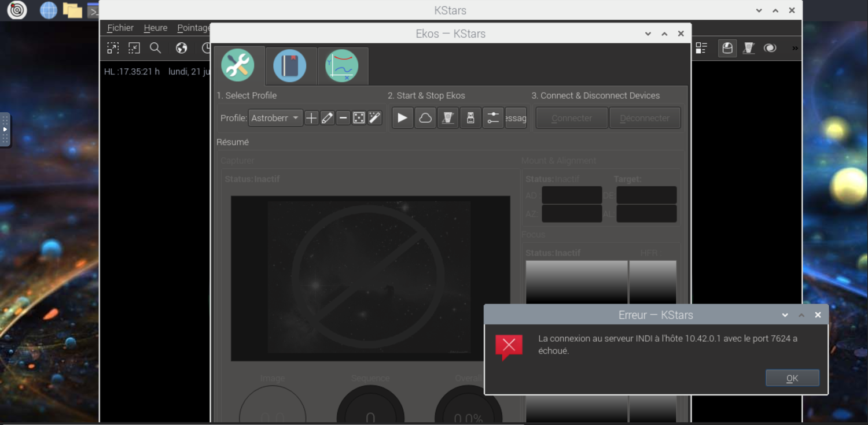Click the globe location icon in KStars toolbar
Viewport: 868px width, 425px height.
click(182, 48)
